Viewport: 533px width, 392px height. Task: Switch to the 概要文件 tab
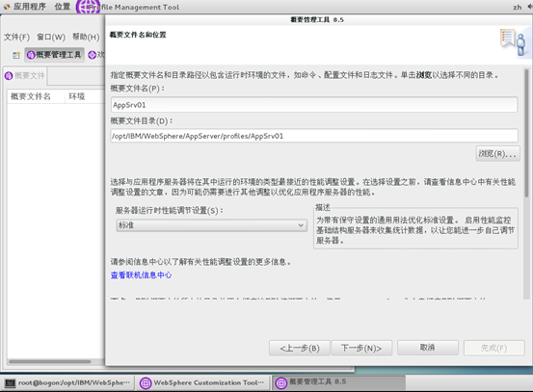click(x=25, y=75)
